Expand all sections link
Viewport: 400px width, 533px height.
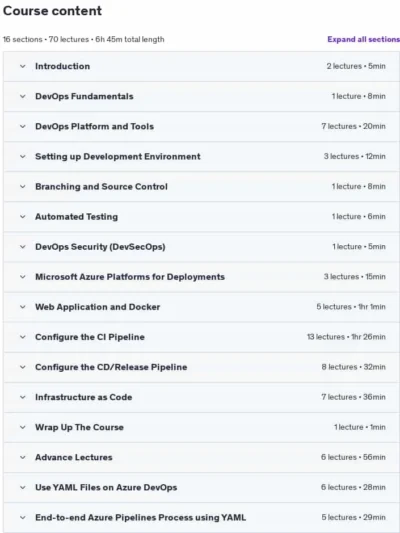pos(363,39)
